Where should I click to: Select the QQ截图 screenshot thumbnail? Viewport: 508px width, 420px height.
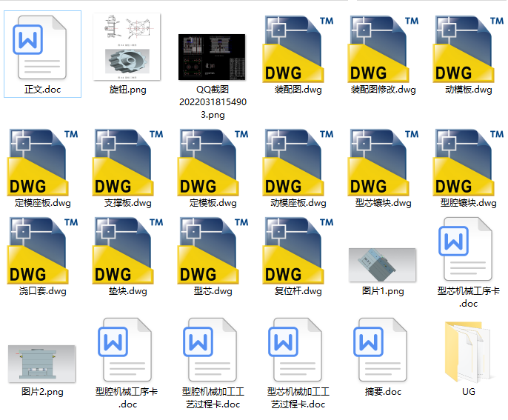[x=212, y=57]
